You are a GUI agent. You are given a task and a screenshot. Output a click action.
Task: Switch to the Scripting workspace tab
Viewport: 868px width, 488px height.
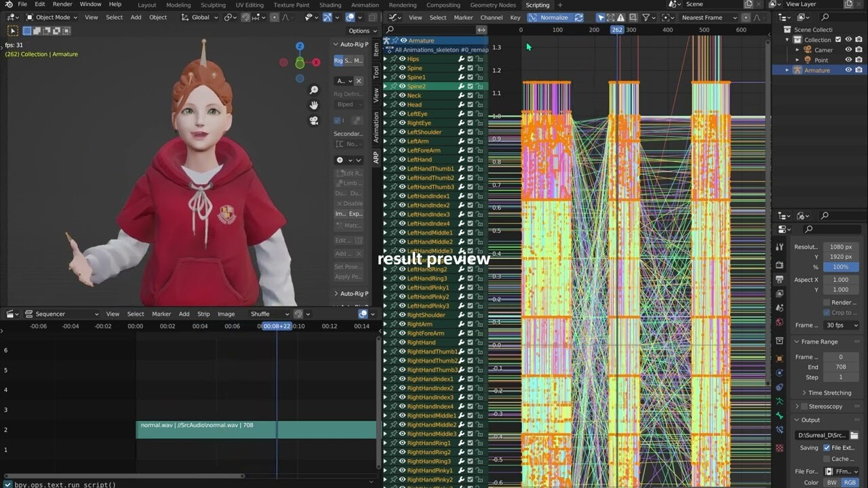click(x=538, y=5)
